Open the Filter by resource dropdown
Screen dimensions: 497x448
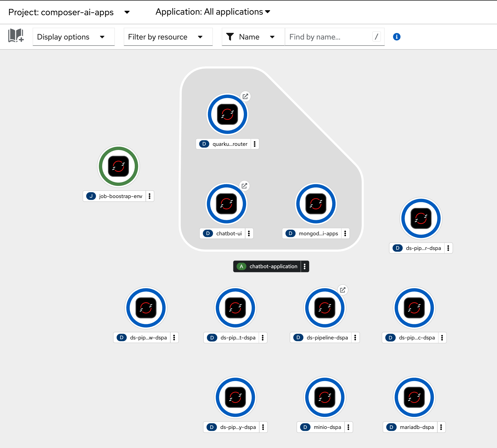click(168, 37)
